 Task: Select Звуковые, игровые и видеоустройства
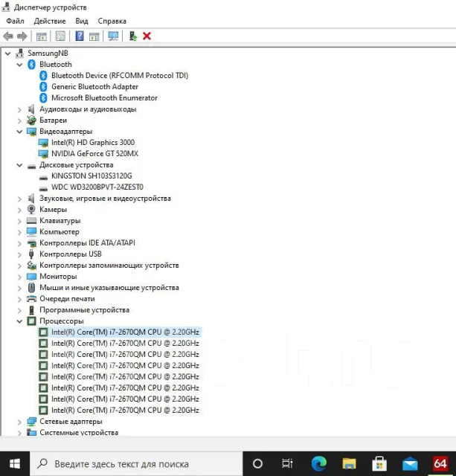click(x=105, y=199)
